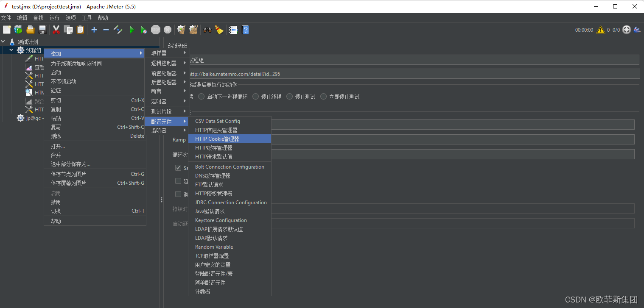
Task: Select the greyed 聚合 node in tree
Action: (35, 101)
